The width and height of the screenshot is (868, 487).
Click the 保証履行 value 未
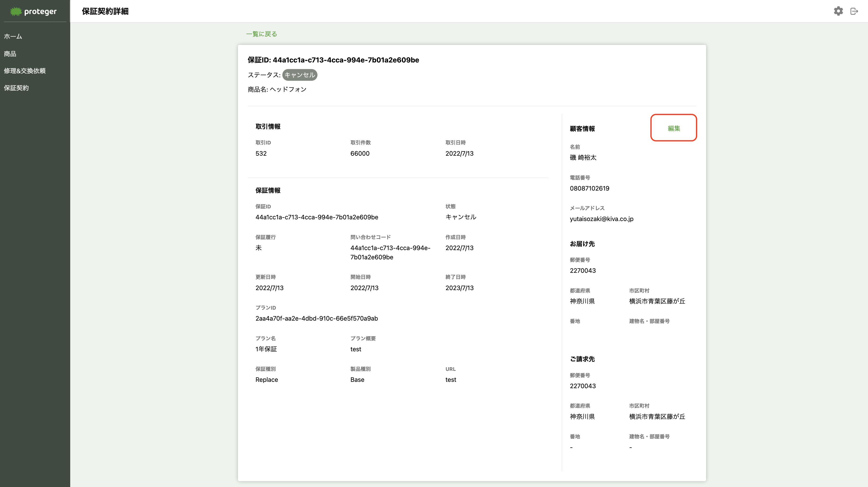click(x=258, y=248)
